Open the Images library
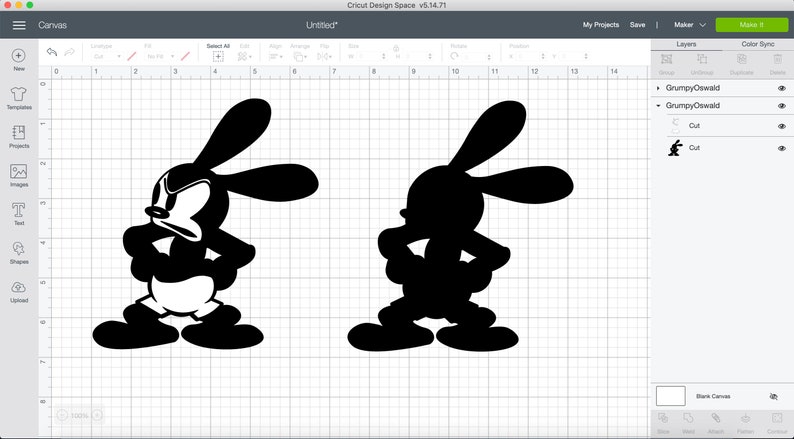Screen dimensions: 794x439 point(19,176)
